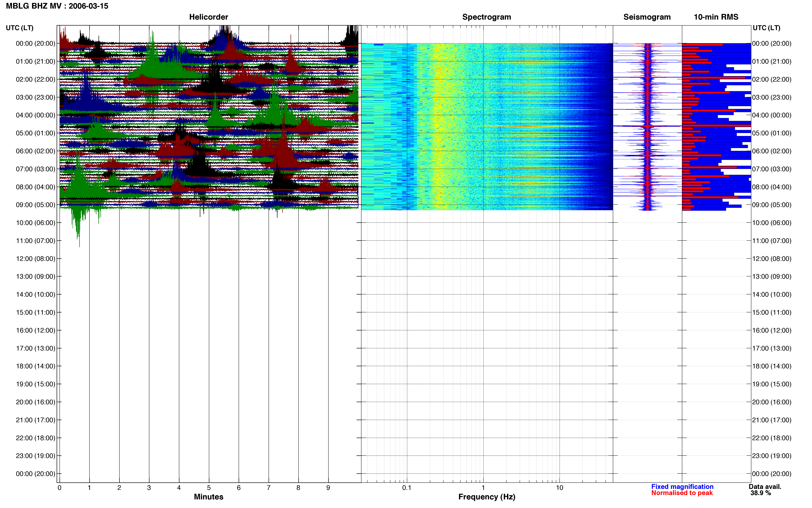Image resolution: width=812 pixels, height=508 pixels.
Task: Click the left '02:00 (22:00)' time label
Action: click(36, 79)
